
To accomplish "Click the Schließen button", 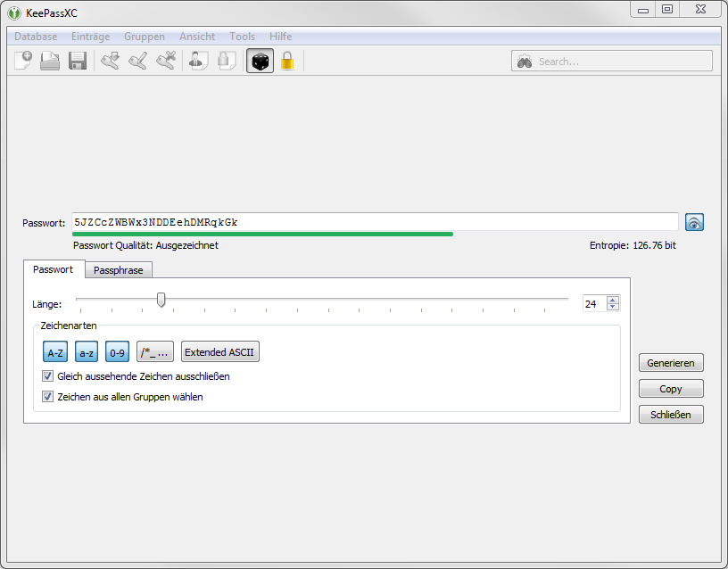I will (x=671, y=415).
